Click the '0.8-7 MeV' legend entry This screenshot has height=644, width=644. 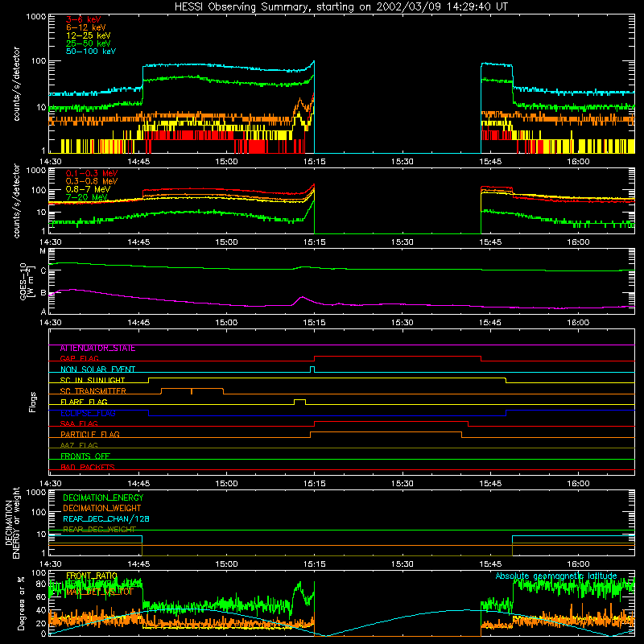coord(89,189)
